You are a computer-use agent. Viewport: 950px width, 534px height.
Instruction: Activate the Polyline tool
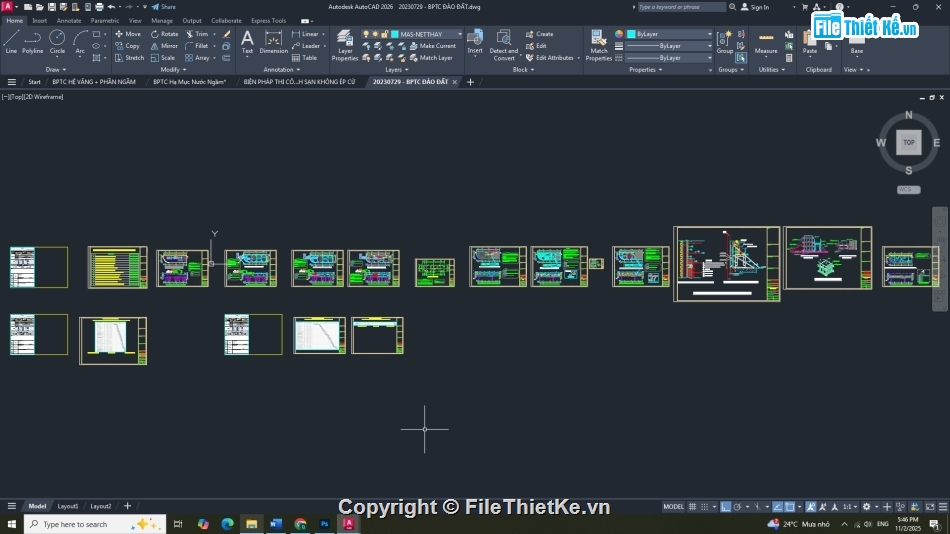(33, 41)
